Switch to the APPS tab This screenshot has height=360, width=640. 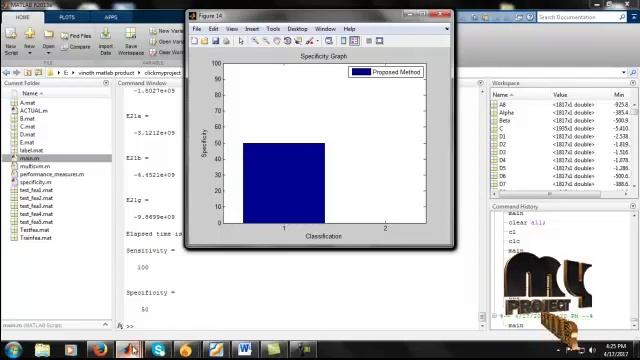pos(111,17)
